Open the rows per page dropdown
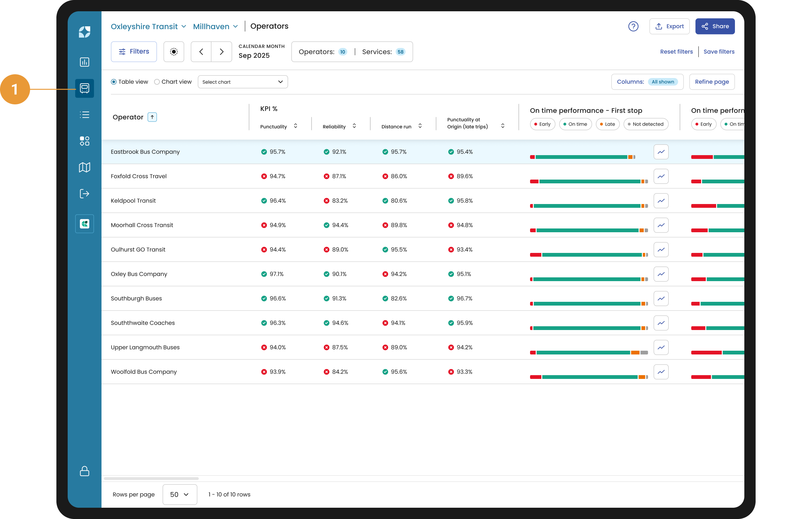 (180, 494)
